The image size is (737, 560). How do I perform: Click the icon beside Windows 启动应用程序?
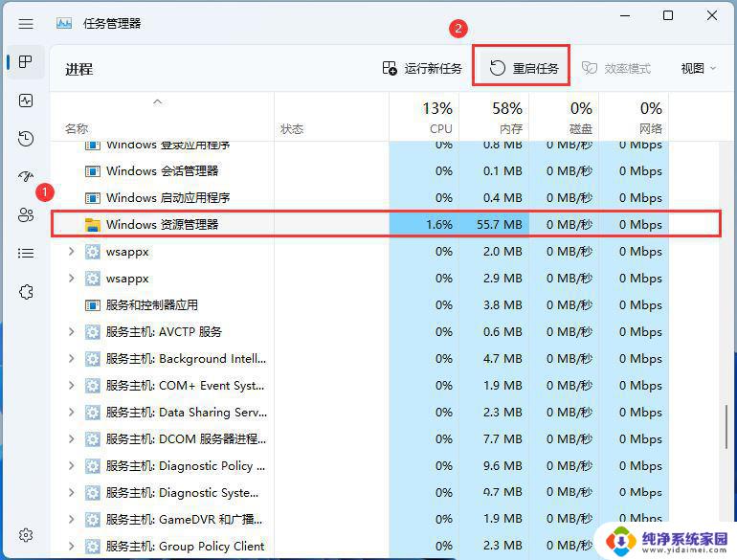point(93,198)
